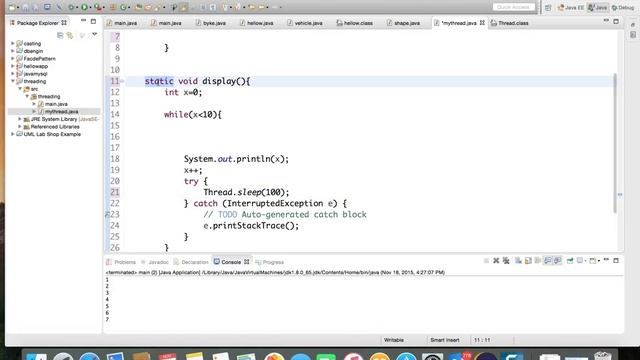Click Collapse All in Package Explorer
The height and width of the screenshot is (360, 640).
(60, 35)
